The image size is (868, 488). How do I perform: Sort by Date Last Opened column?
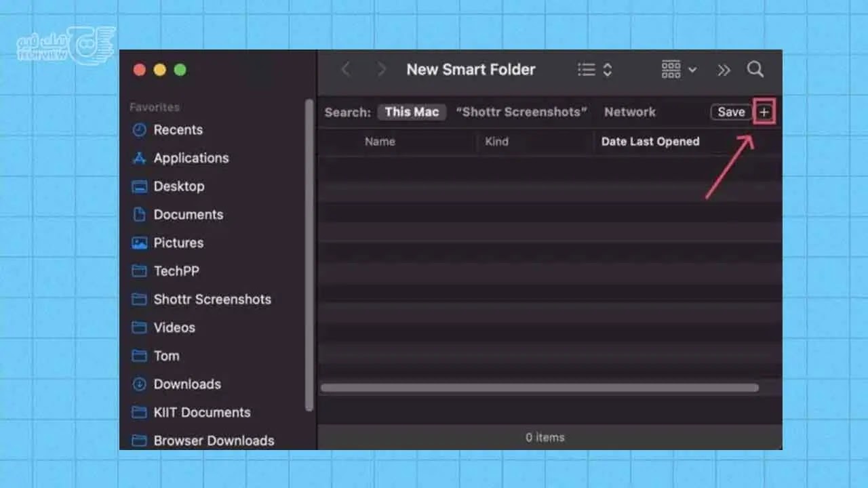pos(650,142)
